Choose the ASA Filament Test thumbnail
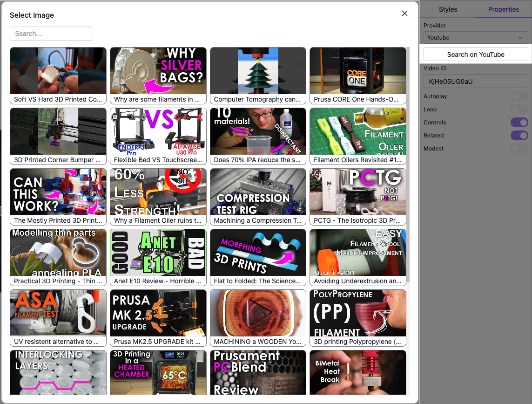 (x=58, y=313)
